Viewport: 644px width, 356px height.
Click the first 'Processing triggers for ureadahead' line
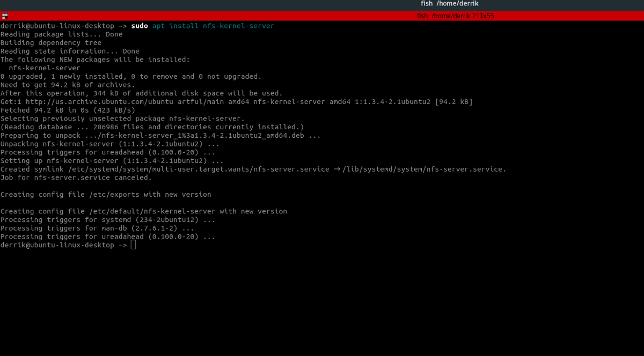pos(108,152)
